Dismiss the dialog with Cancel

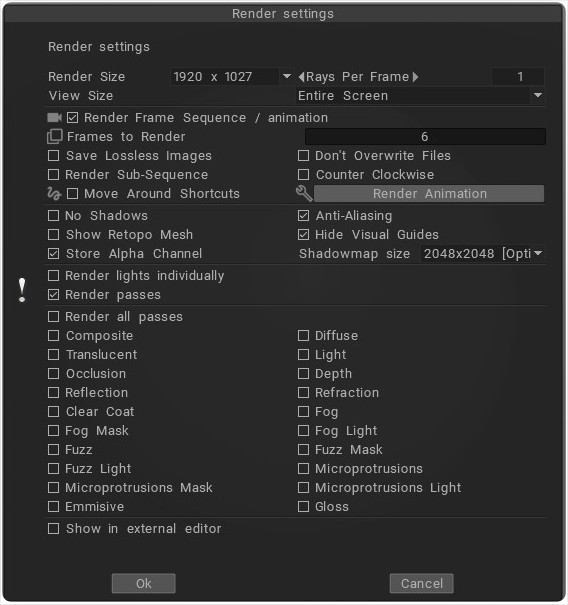[x=421, y=583]
